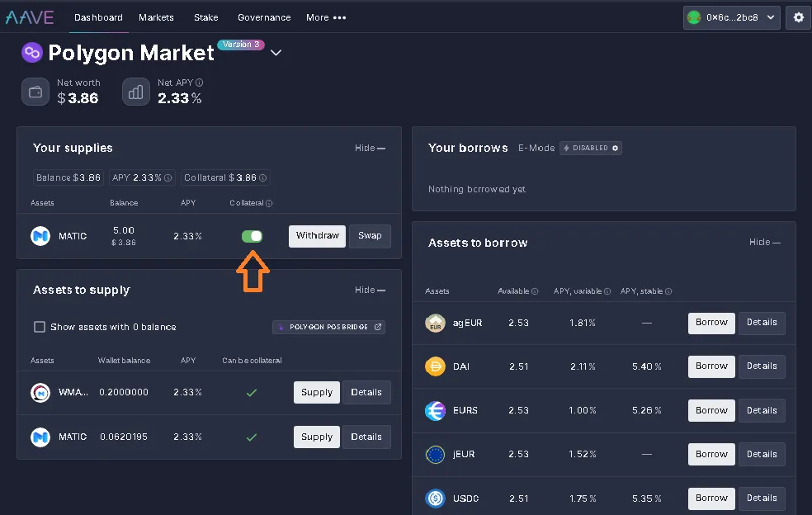Click the WMATIC wallet balance 0.2000000
This screenshot has width=812, height=515.
click(x=124, y=393)
